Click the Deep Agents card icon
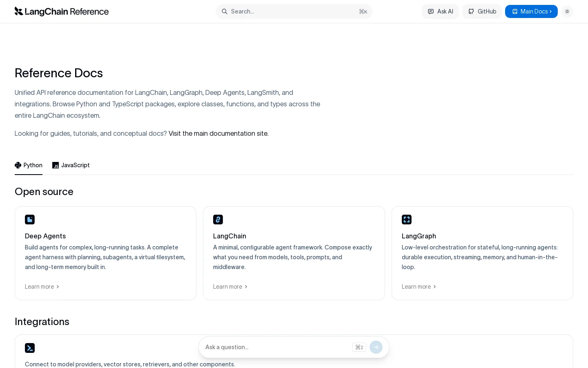The image size is (588, 368). coord(30,220)
